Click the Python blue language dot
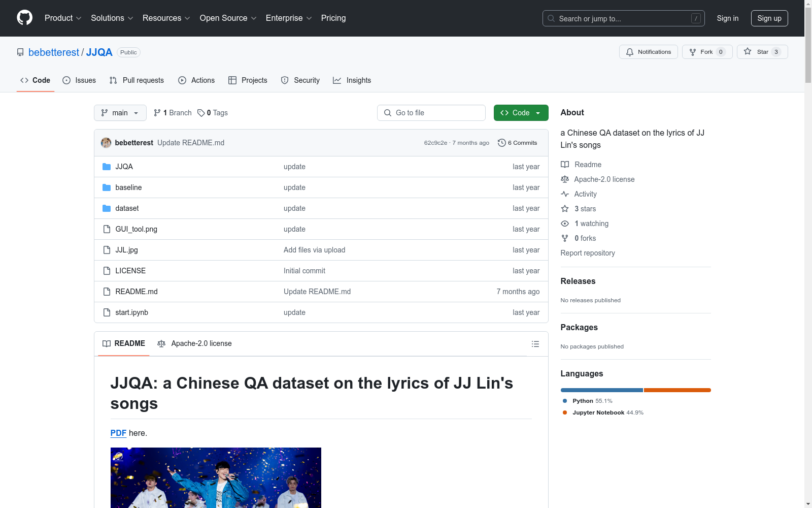This screenshot has width=812, height=508. [x=565, y=401]
